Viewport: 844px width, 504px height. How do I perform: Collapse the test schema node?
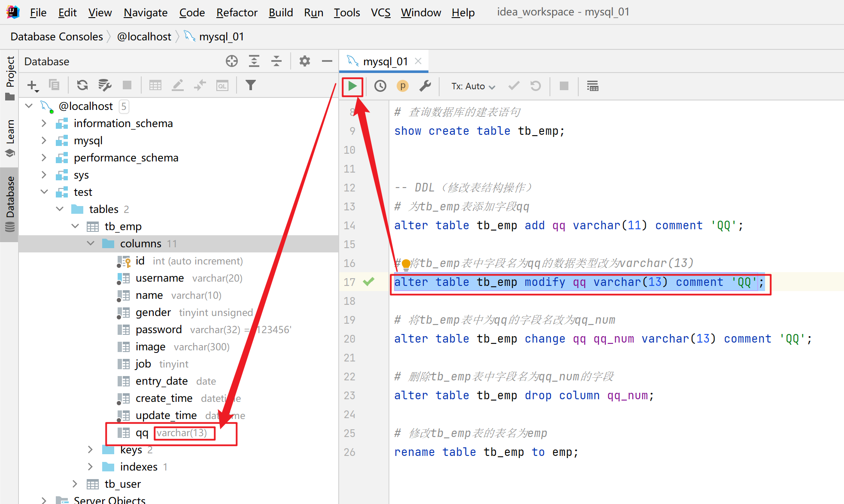44,192
